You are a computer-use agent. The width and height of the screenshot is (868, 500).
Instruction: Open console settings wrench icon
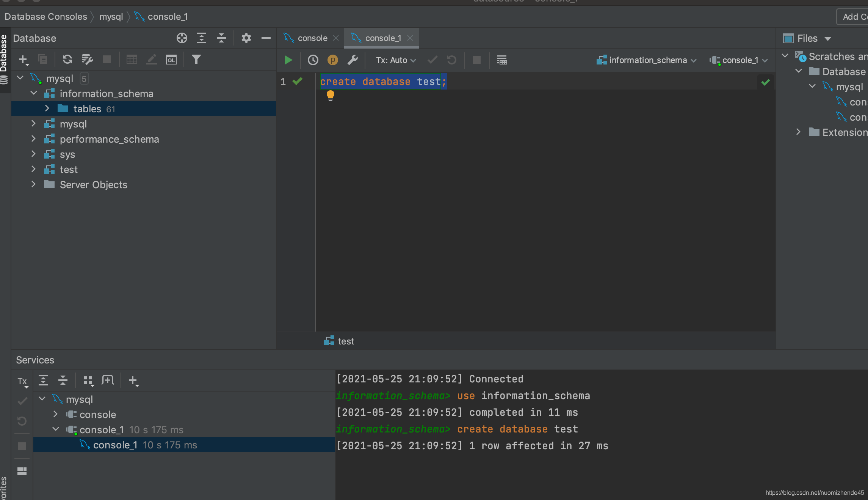pyautogui.click(x=353, y=60)
